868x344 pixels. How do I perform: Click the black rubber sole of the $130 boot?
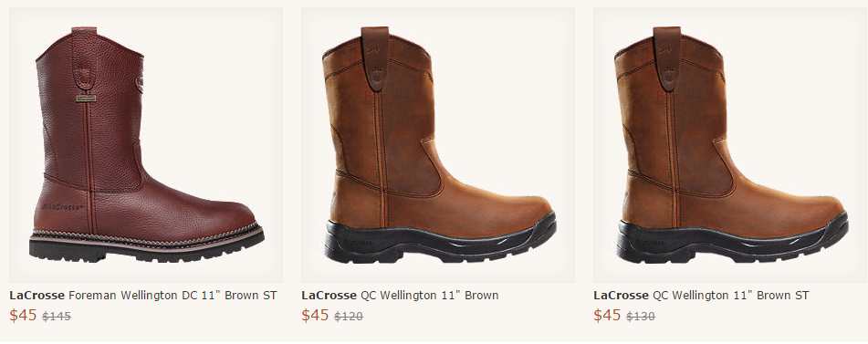[x=732, y=241]
